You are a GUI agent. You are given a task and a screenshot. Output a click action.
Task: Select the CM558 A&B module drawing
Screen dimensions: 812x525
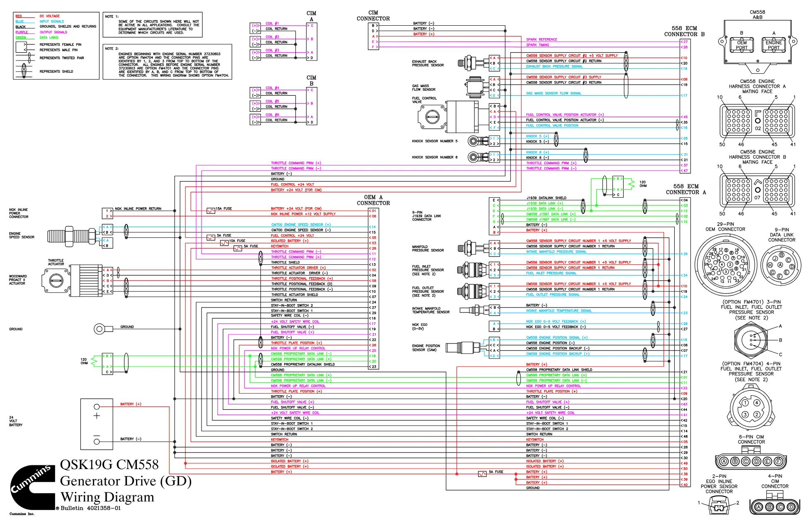pyautogui.click(x=757, y=46)
